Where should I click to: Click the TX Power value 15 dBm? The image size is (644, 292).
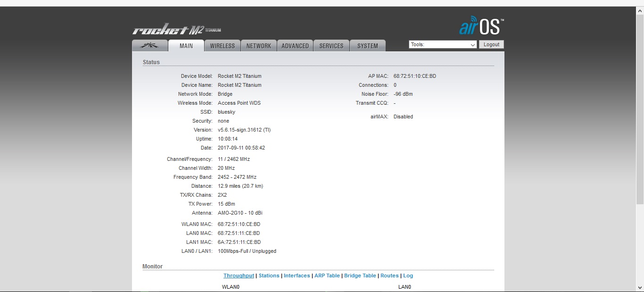tap(226, 204)
